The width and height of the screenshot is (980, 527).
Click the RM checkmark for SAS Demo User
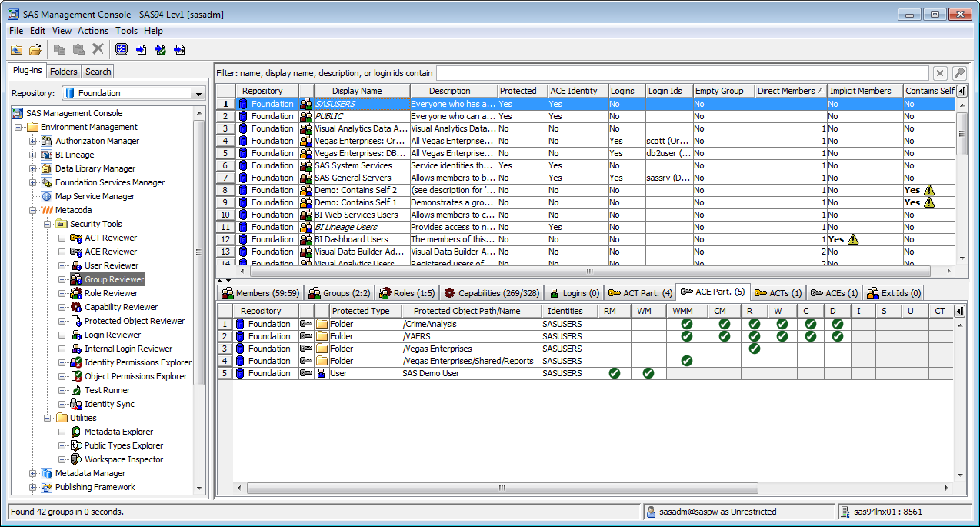point(614,373)
